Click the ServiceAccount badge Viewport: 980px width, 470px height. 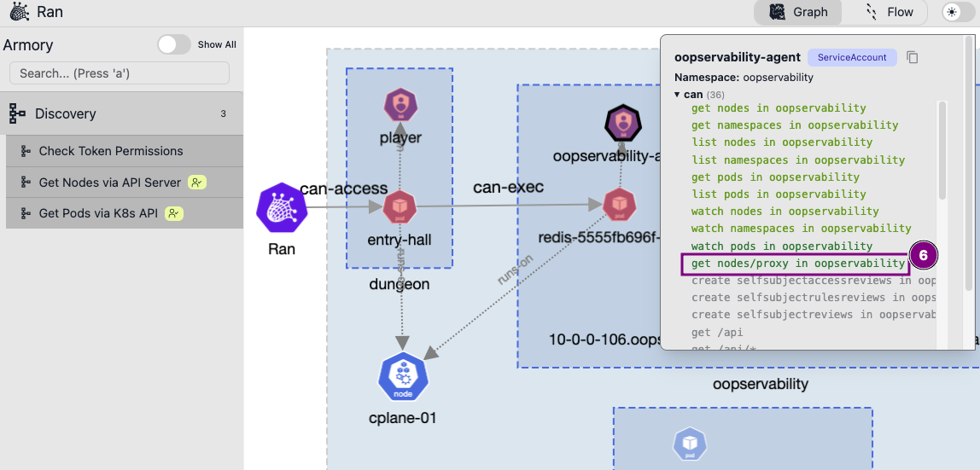(x=852, y=57)
